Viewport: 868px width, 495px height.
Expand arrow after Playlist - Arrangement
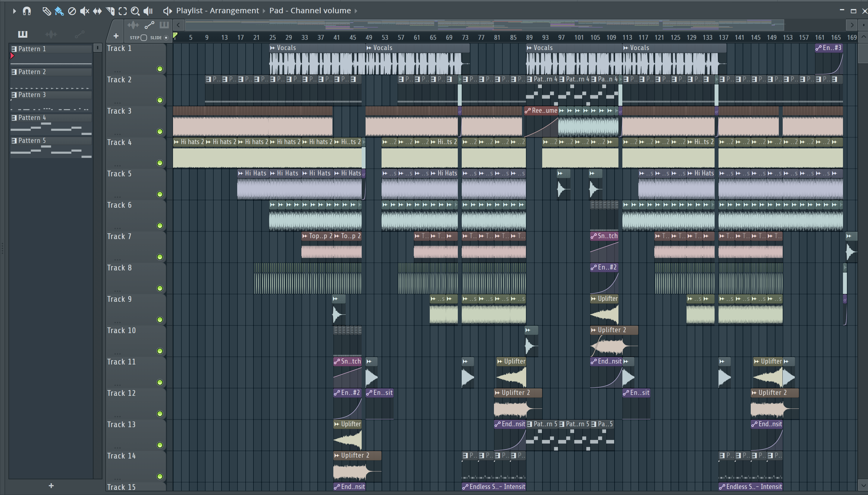click(264, 11)
